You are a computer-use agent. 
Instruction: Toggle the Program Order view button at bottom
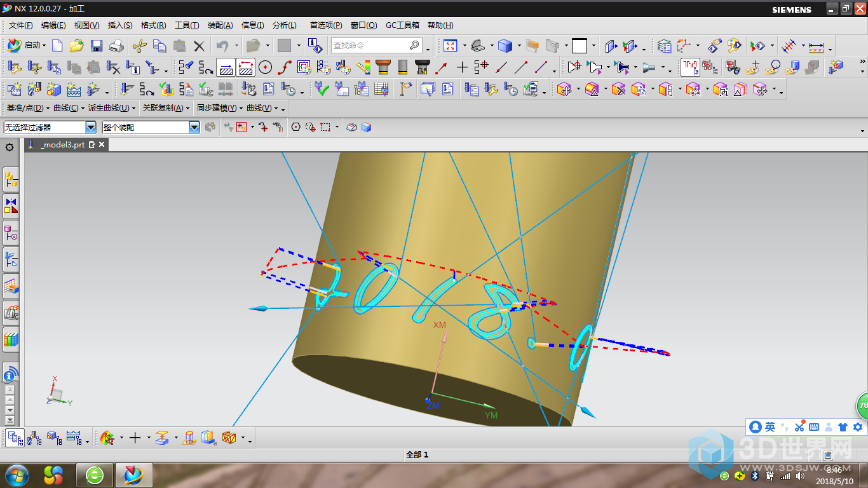click(x=15, y=438)
